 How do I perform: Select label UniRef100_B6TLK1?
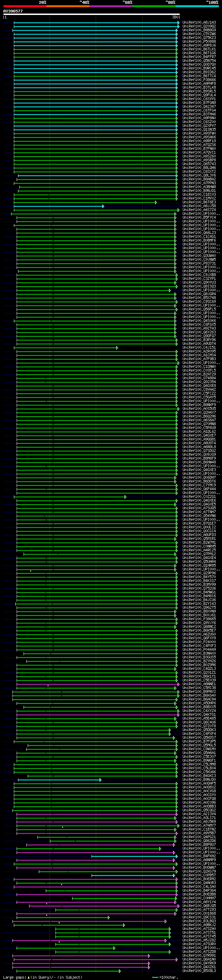tap(199, 49)
